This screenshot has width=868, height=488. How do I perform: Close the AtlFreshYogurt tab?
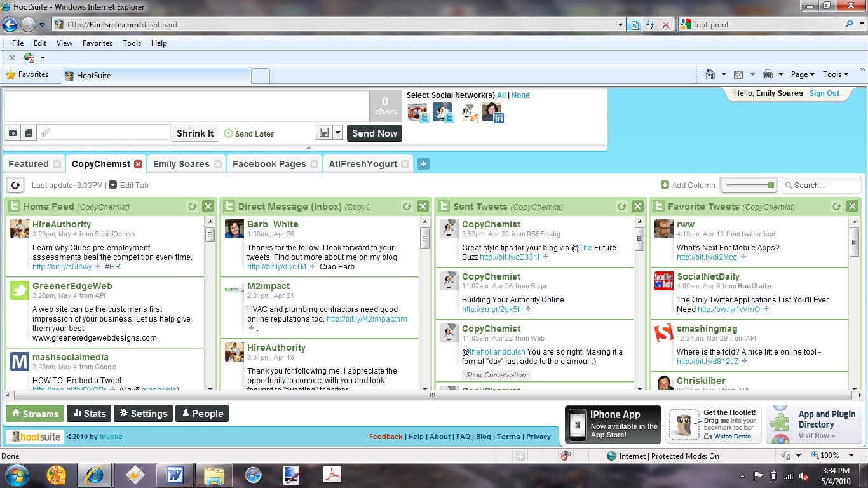[x=405, y=164]
